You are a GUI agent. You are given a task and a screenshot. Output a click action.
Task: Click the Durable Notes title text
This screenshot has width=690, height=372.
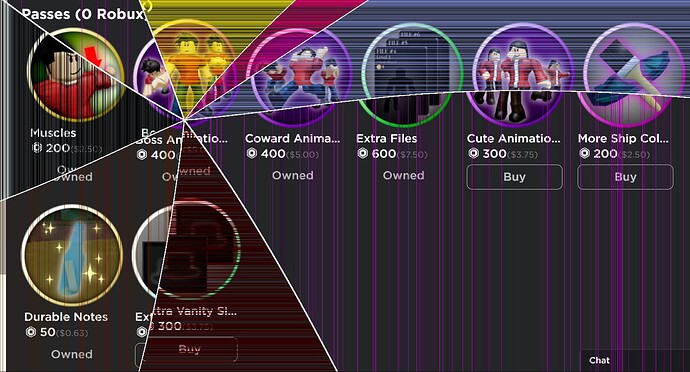click(x=66, y=317)
